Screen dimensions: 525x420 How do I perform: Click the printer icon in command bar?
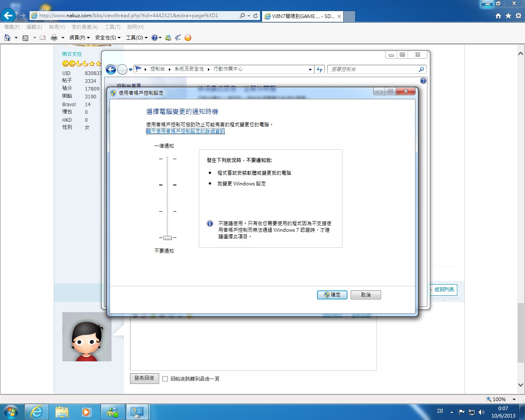pyautogui.click(x=54, y=38)
